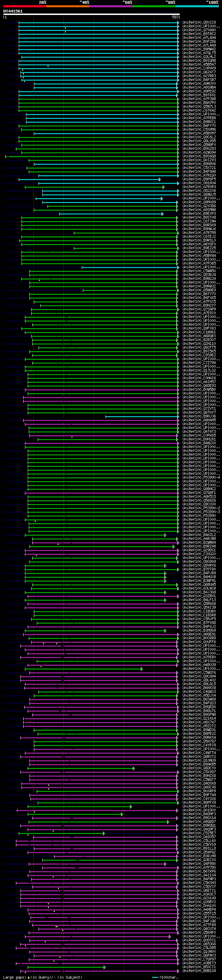Open the UniRef100_Q6TGY7 hit link
This screenshot has height=980, width=222.
[199, 412]
